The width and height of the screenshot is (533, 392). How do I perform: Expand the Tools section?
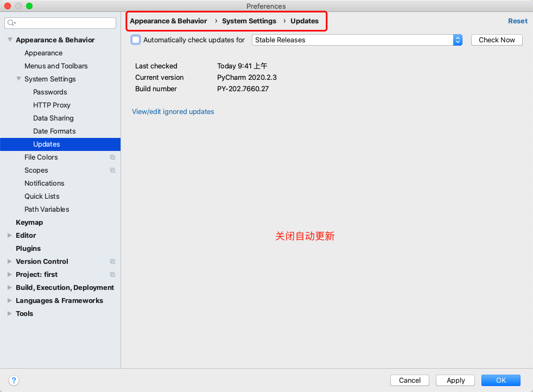[x=10, y=313]
